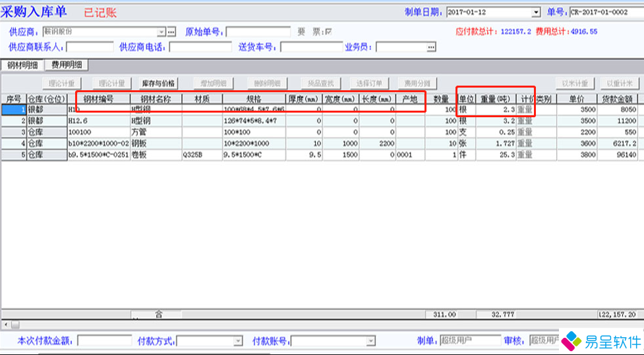Click the 钢材编号 column header

tap(99, 99)
